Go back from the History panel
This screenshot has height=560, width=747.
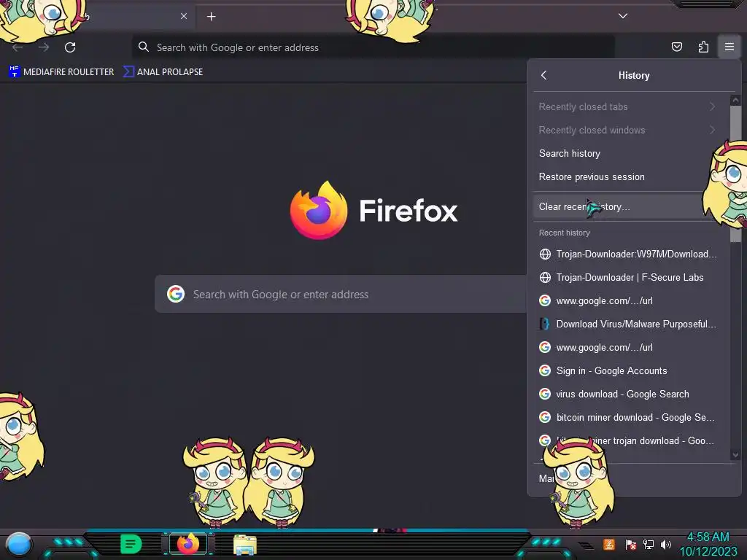tap(544, 75)
